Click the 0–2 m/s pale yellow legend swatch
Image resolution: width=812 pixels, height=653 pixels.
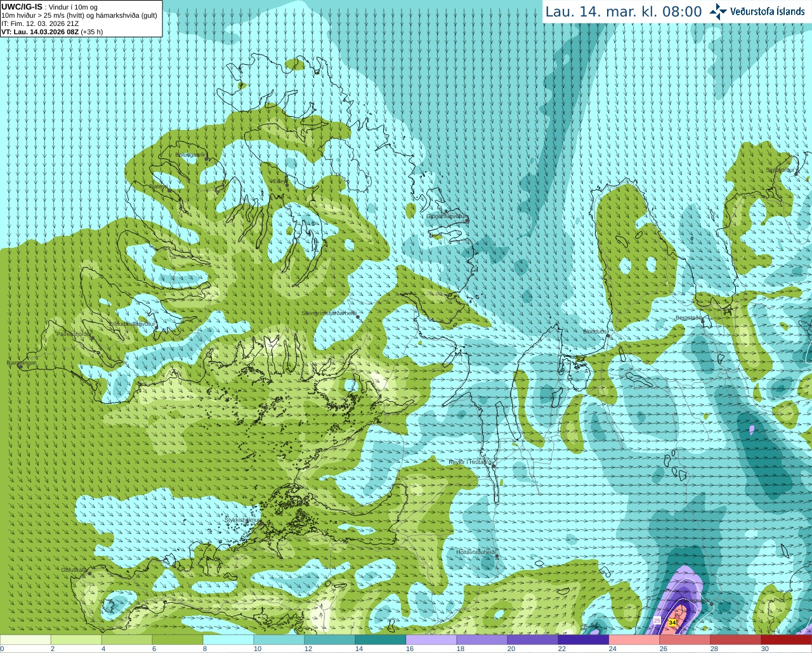coord(25,640)
